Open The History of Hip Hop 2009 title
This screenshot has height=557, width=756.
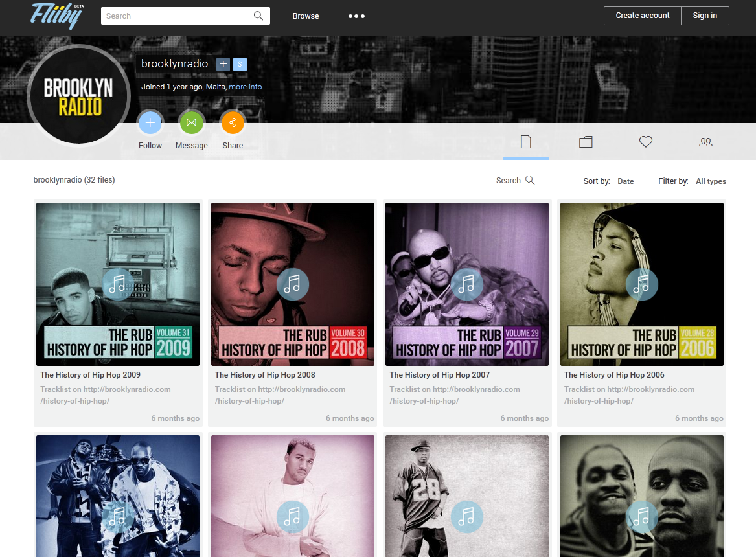coord(90,375)
